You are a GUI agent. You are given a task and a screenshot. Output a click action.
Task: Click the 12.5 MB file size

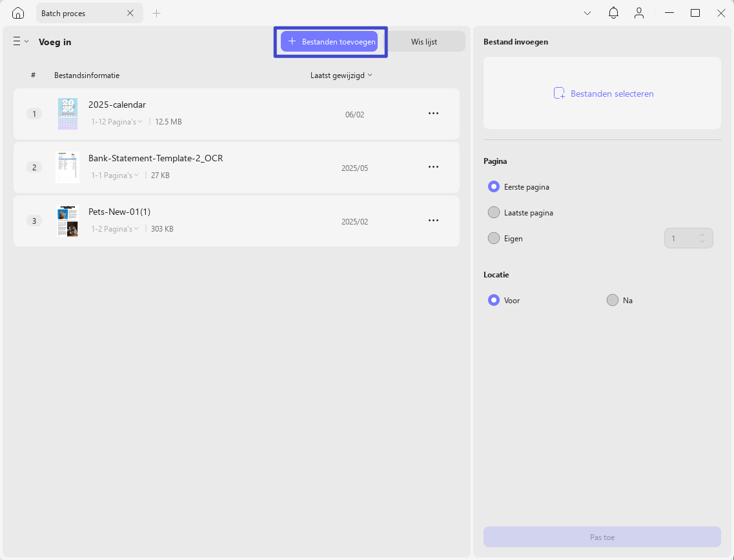168,122
